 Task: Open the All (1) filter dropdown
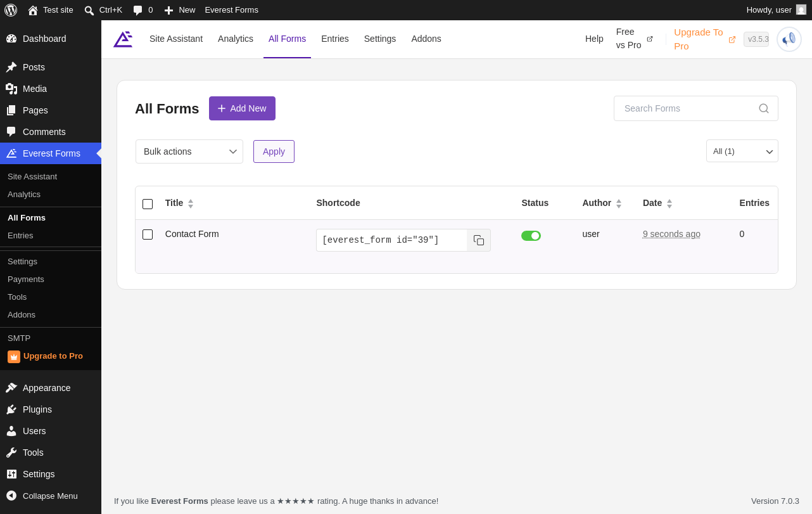(742, 151)
